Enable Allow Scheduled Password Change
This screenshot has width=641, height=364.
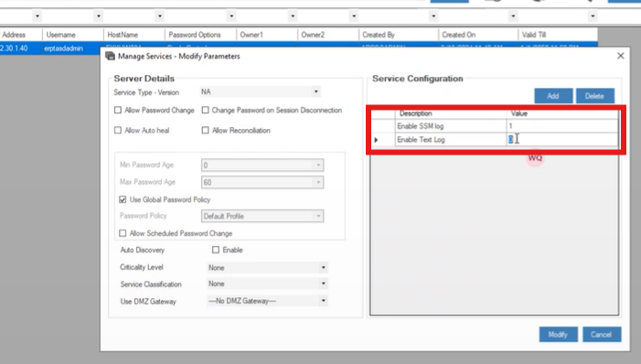[123, 233]
